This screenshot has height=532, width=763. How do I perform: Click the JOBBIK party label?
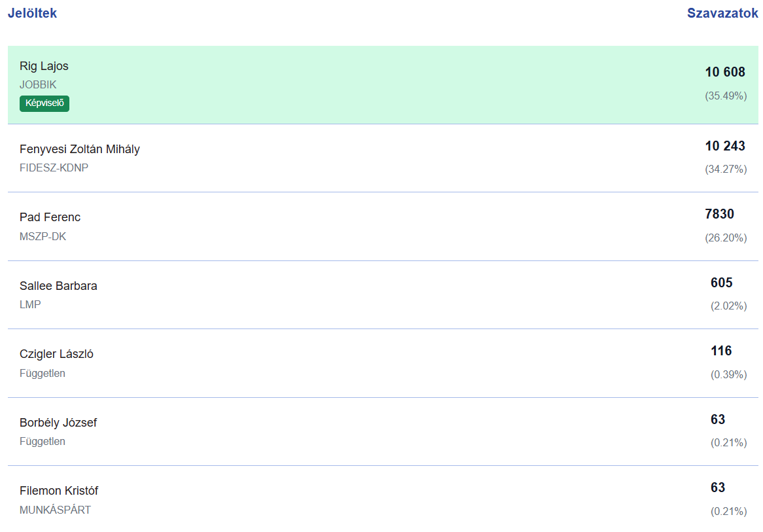coord(38,84)
